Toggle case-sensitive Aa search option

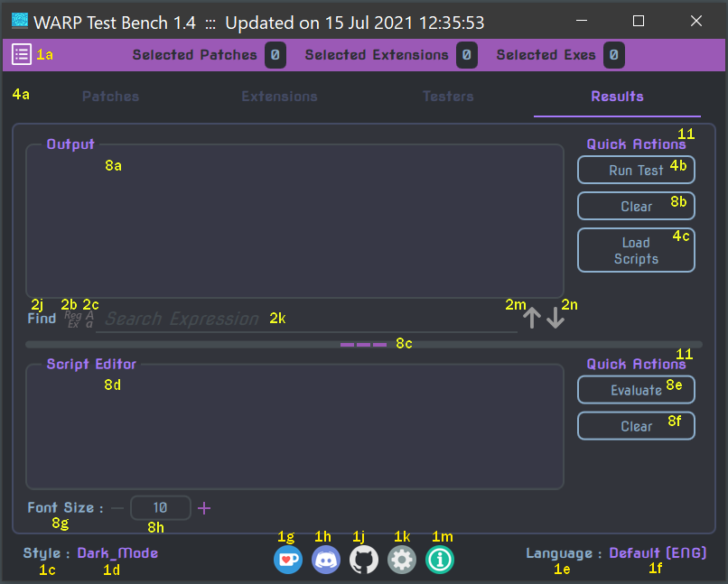(89, 320)
